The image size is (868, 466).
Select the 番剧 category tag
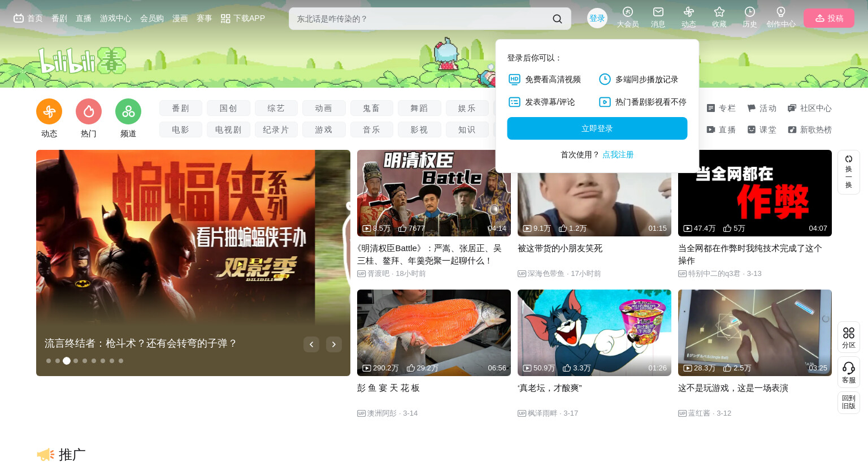pos(181,108)
